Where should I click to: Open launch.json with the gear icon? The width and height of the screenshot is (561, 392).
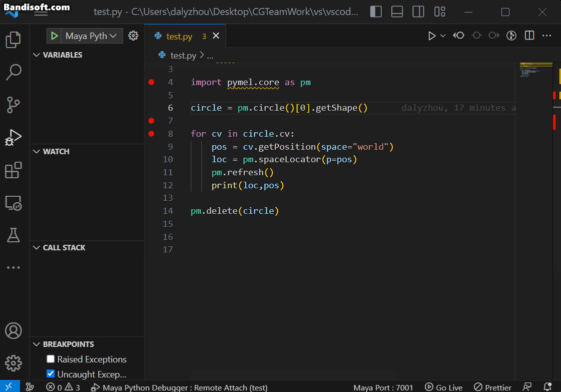pyautogui.click(x=133, y=36)
